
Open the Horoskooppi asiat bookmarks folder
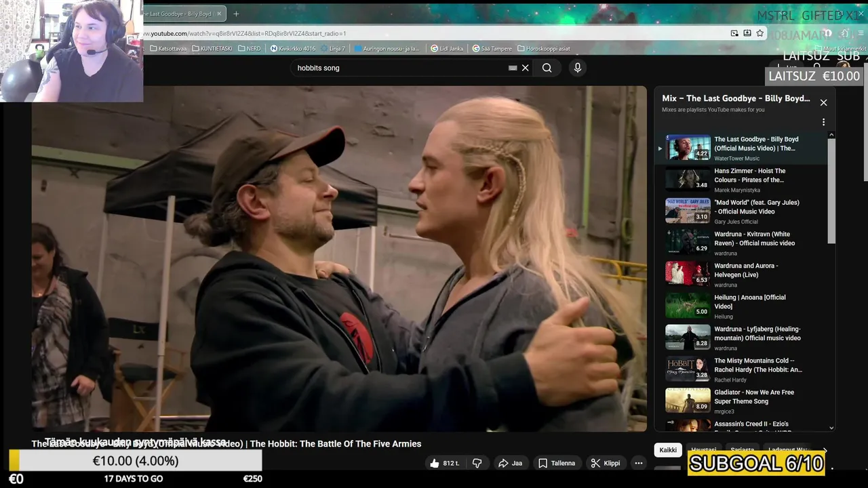tap(544, 49)
